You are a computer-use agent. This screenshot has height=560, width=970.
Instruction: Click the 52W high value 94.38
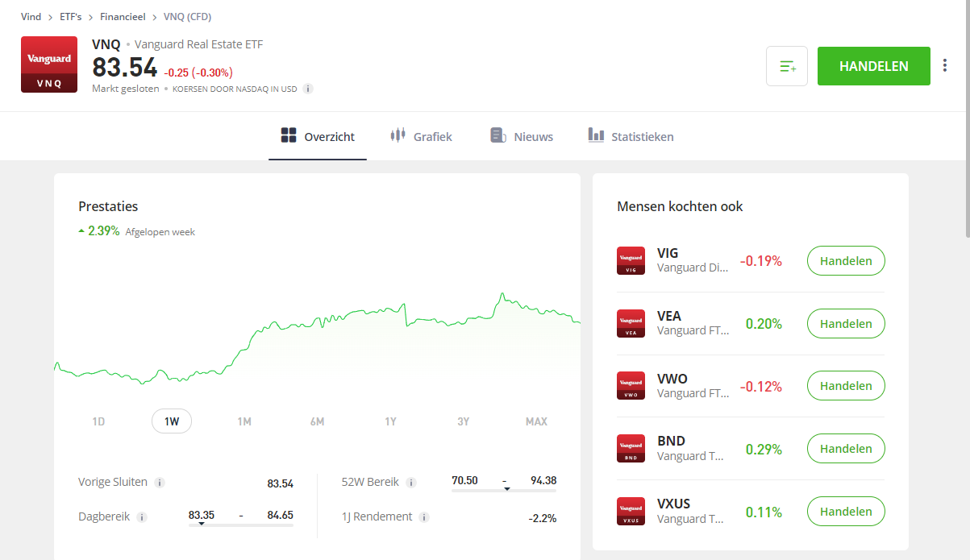click(x=543, y=480)
